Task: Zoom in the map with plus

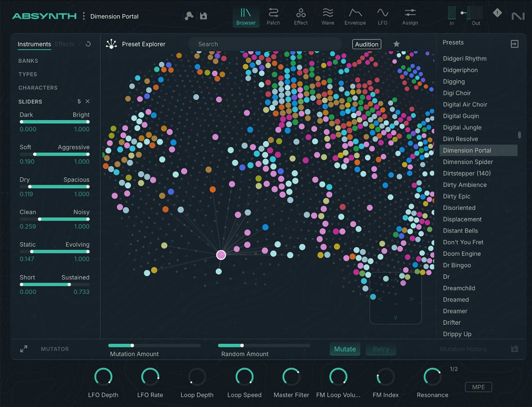Action: (x=396, y=294)
